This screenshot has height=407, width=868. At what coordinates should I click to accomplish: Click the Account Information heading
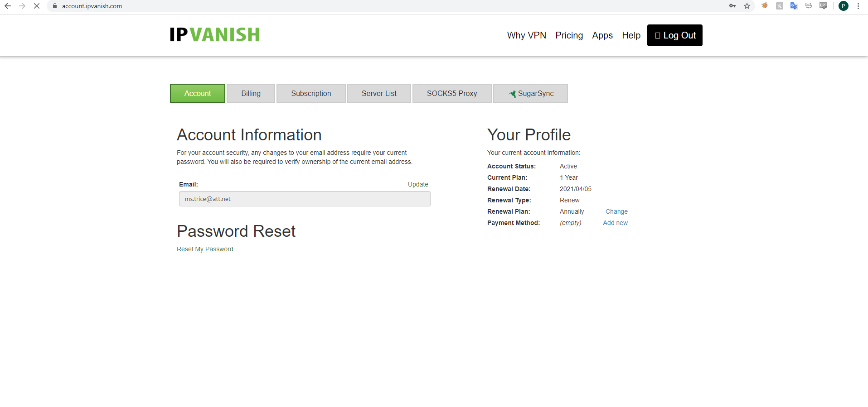249,135
